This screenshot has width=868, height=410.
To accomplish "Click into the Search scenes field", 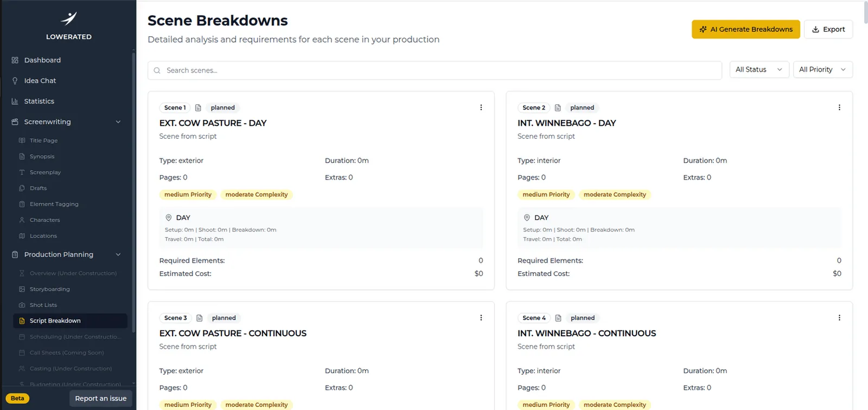I will pos(435,71).
